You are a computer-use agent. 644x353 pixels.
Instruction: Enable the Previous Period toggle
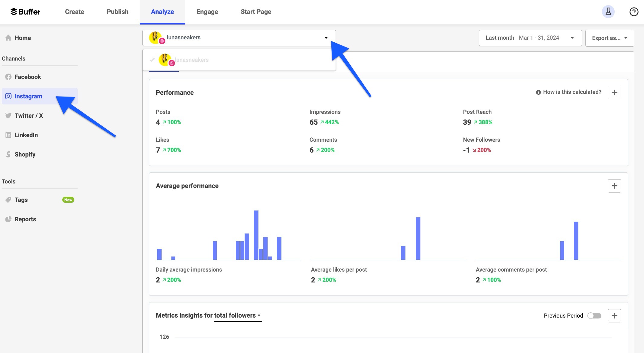[594, 315]
